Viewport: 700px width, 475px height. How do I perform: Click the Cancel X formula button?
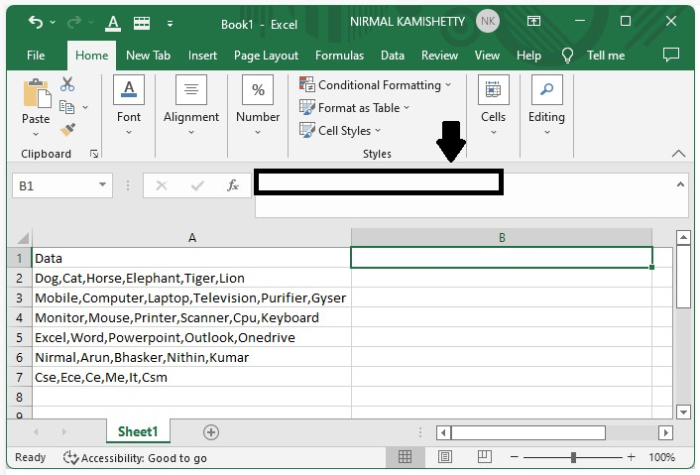[161, 185]
